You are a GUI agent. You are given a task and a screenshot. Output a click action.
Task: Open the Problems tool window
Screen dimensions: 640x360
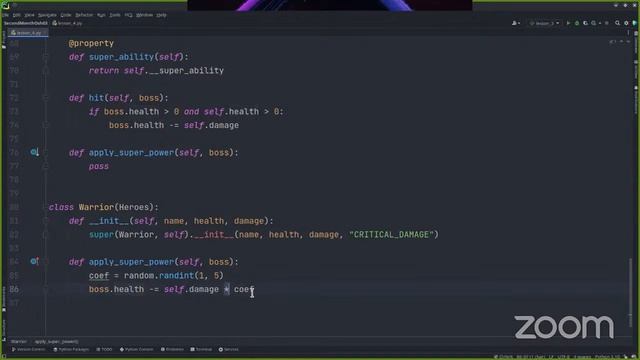coord(172,349)
